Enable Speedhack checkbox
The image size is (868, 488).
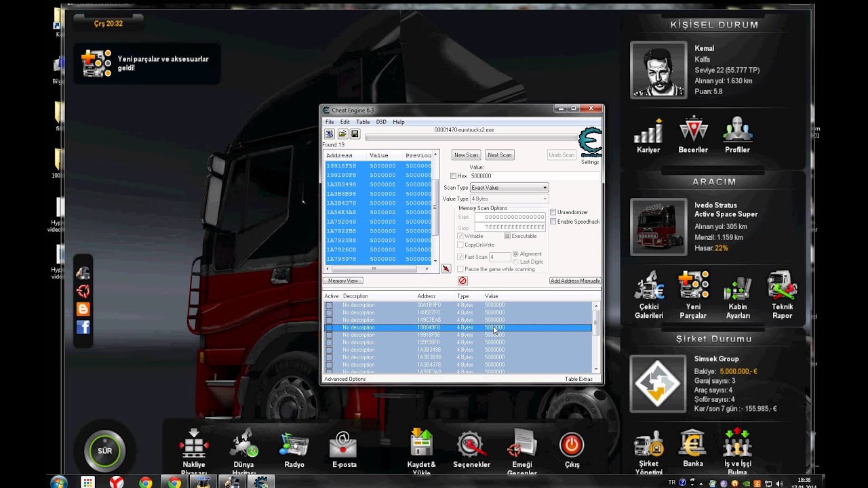tap(553, 222)
